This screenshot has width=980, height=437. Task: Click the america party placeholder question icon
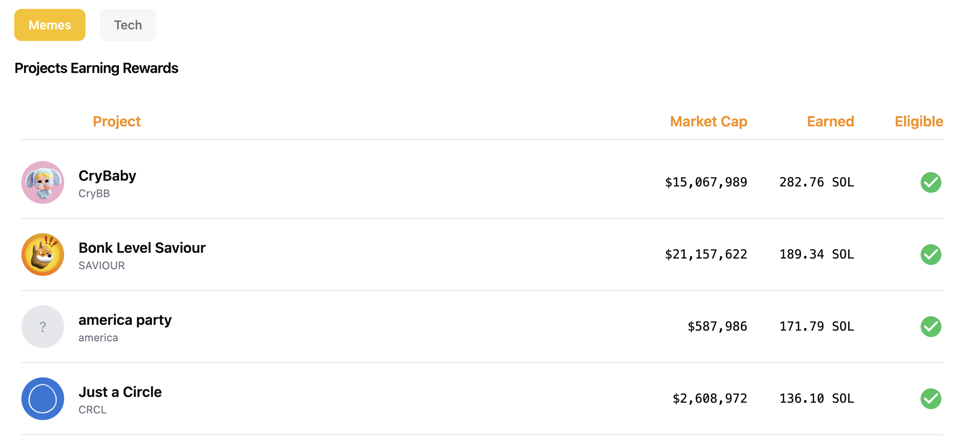43,327
